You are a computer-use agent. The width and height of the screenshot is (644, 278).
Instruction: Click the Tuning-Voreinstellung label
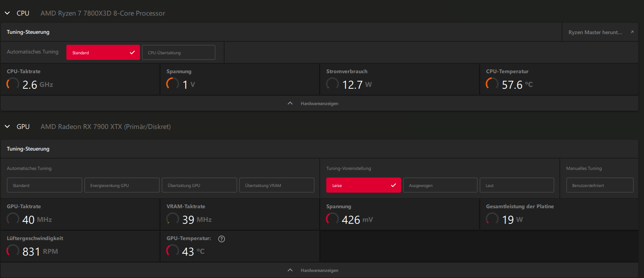tap(349, 168)
